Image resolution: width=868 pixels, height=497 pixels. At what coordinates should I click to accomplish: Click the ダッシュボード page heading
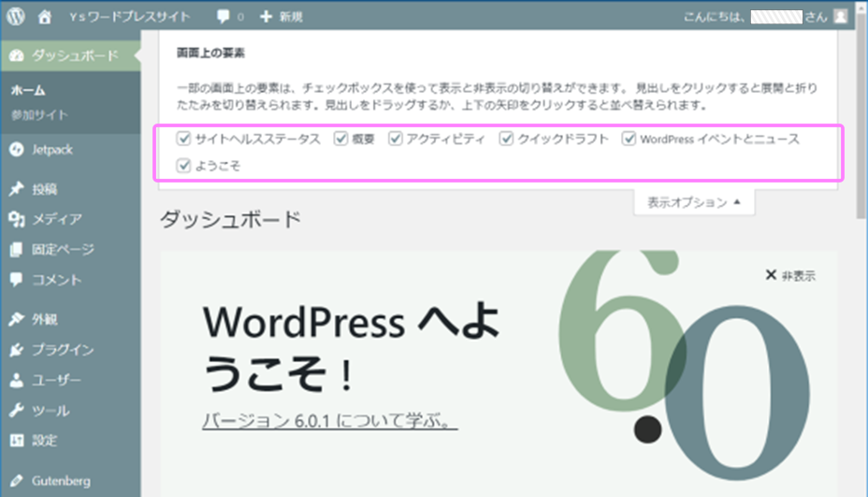[230, 220]
